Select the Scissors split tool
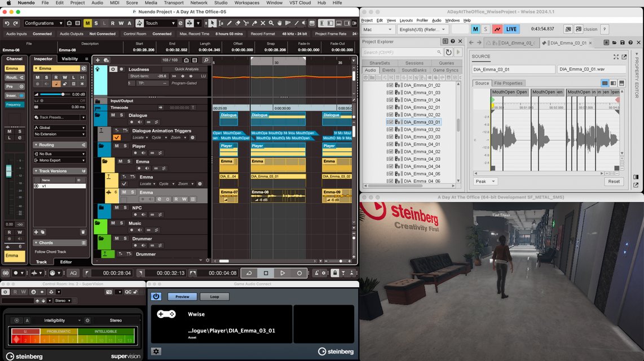This screenshot has width=644, height=361. (246, 23)
